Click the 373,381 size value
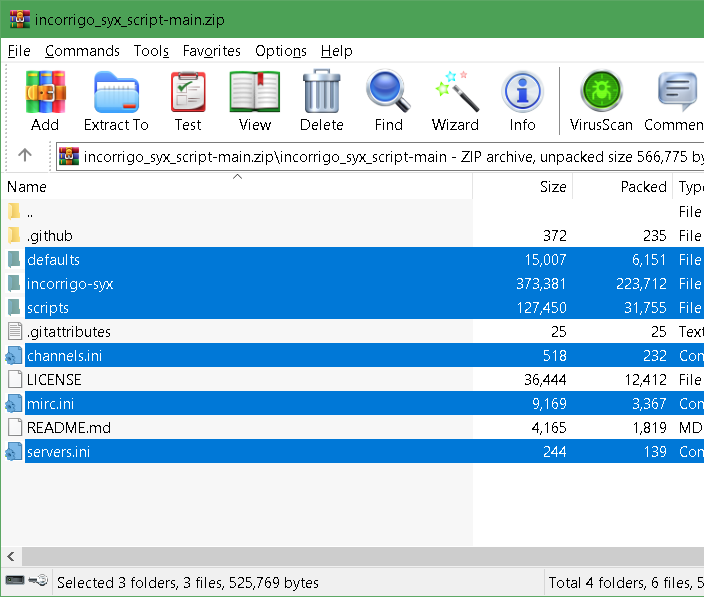The height and width of the screenshot is (597, 704). (x=541, y=284)
